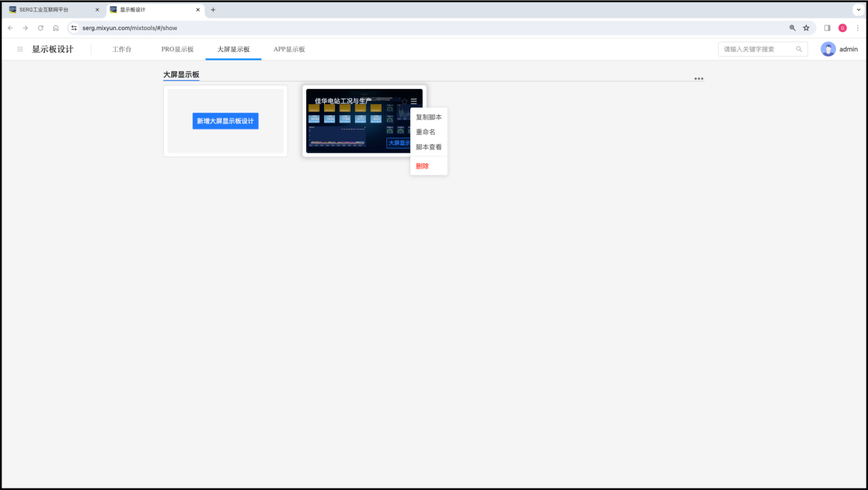Select 复制脚本 from the context menu

pyautogui.click(x=428, y=117)
